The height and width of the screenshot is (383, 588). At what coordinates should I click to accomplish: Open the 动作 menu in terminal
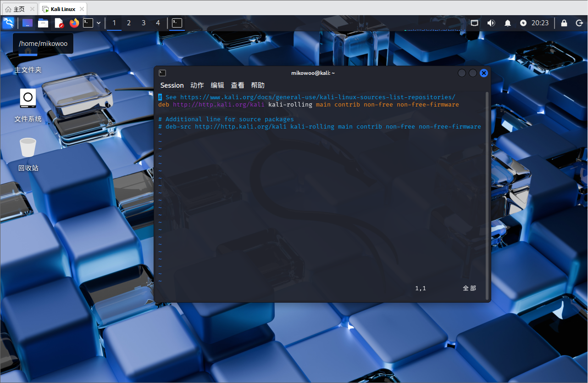click(197, 85)
